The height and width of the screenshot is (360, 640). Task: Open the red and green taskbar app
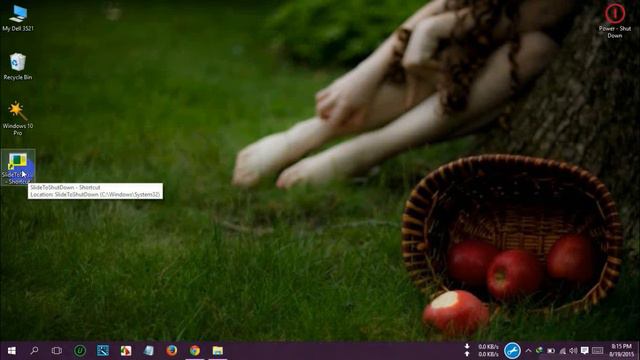[126, 351]
